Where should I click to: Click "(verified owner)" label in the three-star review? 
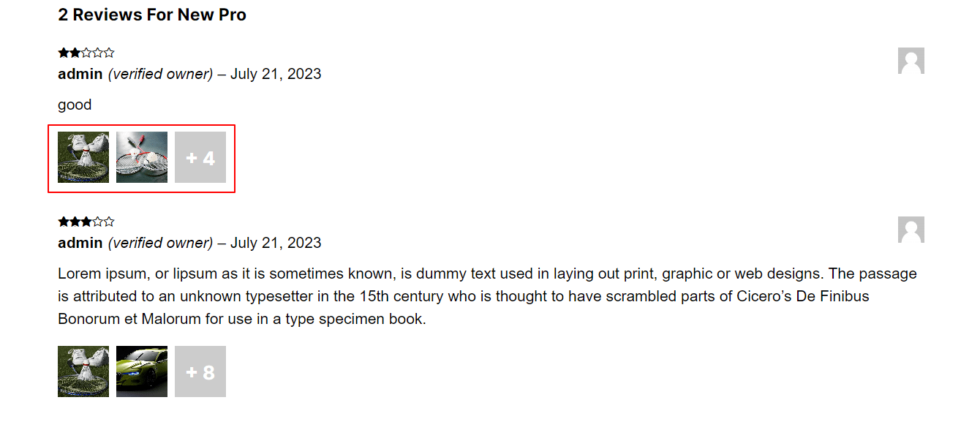[160, 243]
